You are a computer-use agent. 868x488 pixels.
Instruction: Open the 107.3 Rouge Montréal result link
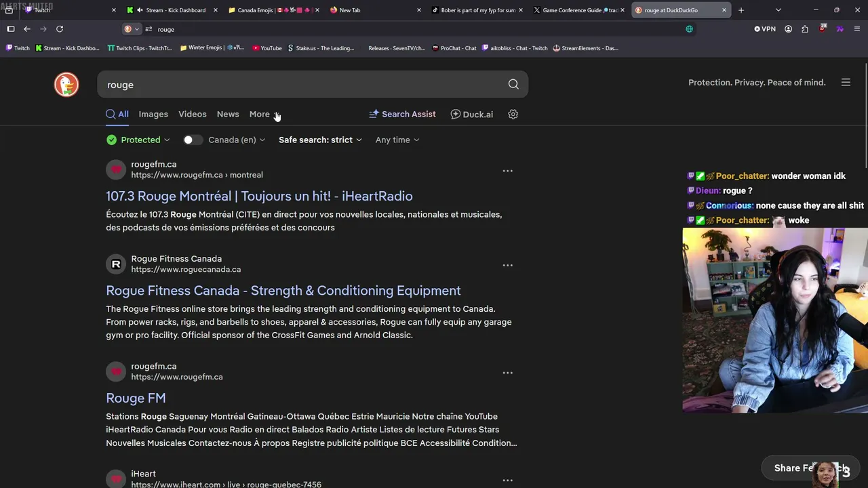259,196
